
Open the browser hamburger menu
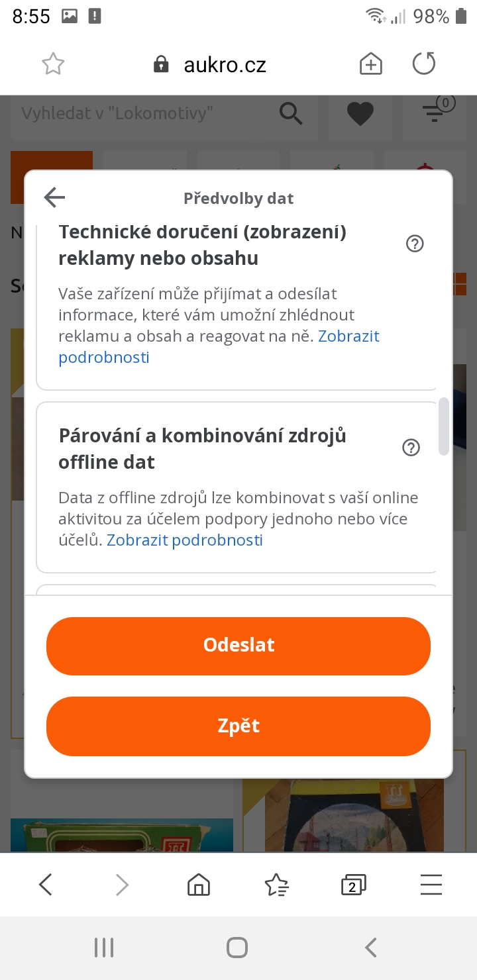pos(431,885)
